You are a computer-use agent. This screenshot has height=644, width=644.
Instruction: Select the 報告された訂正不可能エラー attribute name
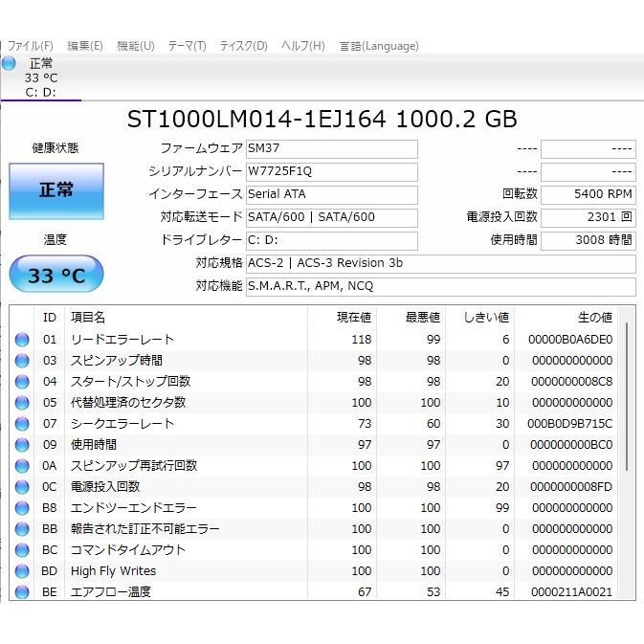145,529
